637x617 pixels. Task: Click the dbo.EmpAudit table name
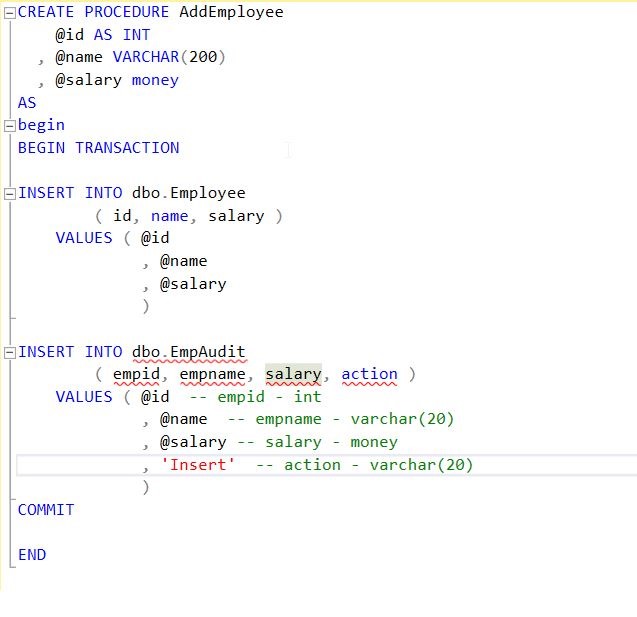coord(188,351)
